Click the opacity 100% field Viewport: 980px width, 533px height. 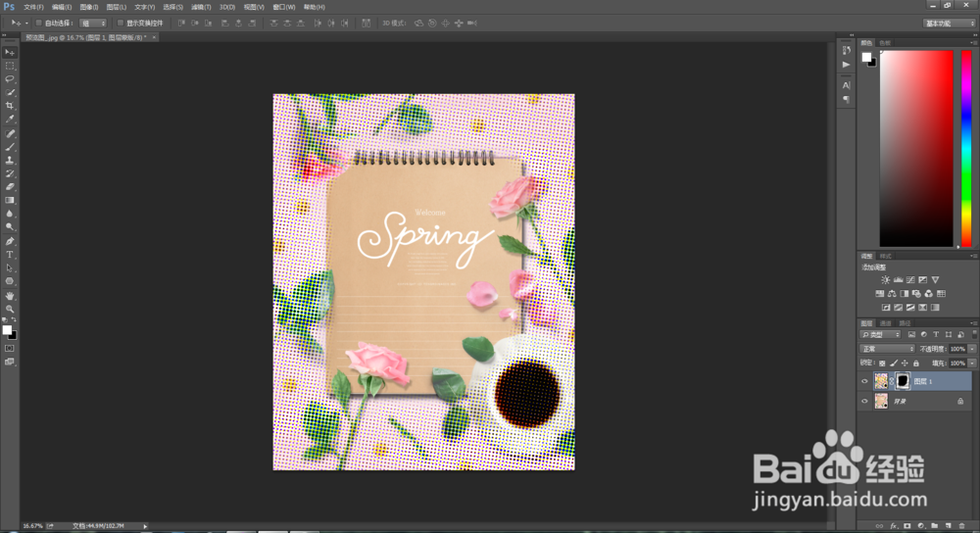point(957,349)
